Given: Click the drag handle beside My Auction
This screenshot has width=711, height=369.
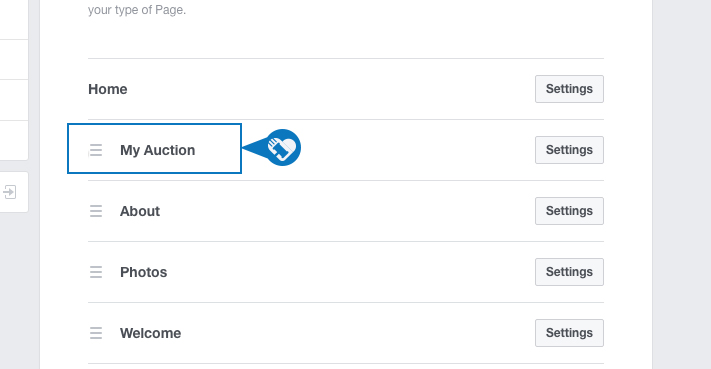Looking at the screenshot, I should pyautogui.click(x=96, y=150).
